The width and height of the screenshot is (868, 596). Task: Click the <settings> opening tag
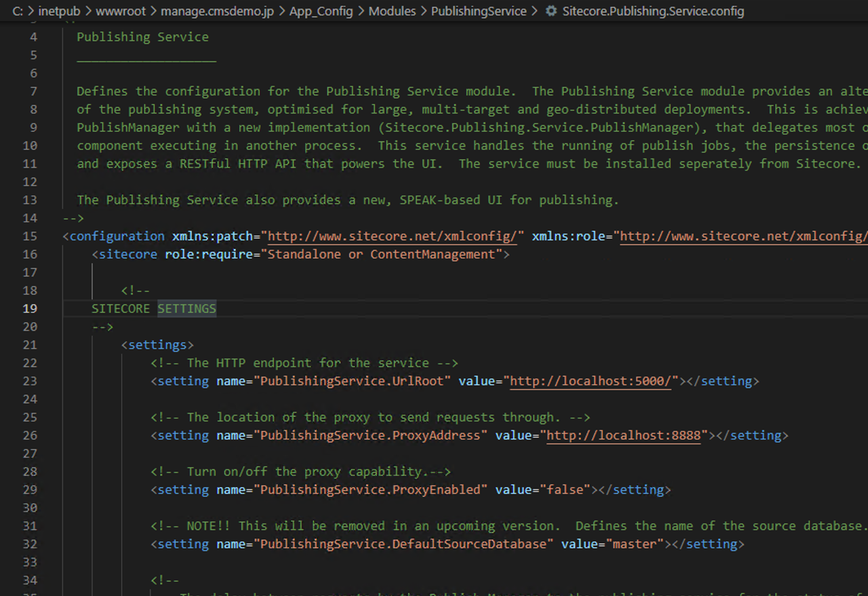[157, 345]
